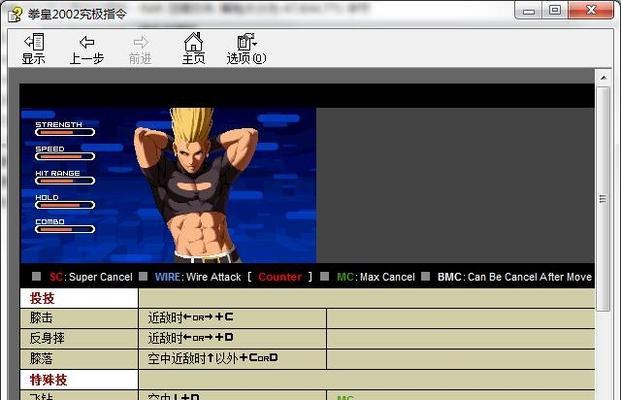Click the 显示 (Show) toolbar icon
The height and width of the screenshot is (400, 621).
(34, 49)
